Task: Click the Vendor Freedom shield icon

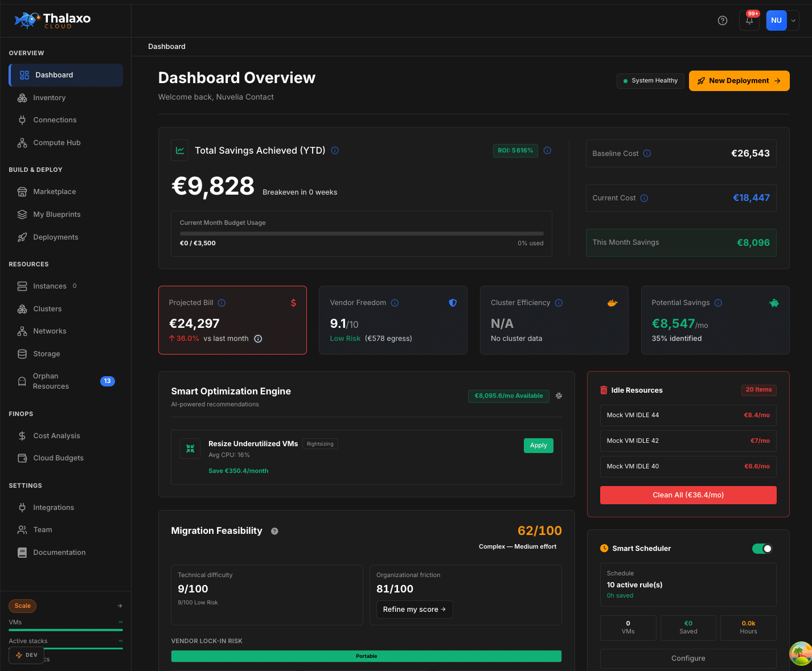Action: (x=453, y=303)
